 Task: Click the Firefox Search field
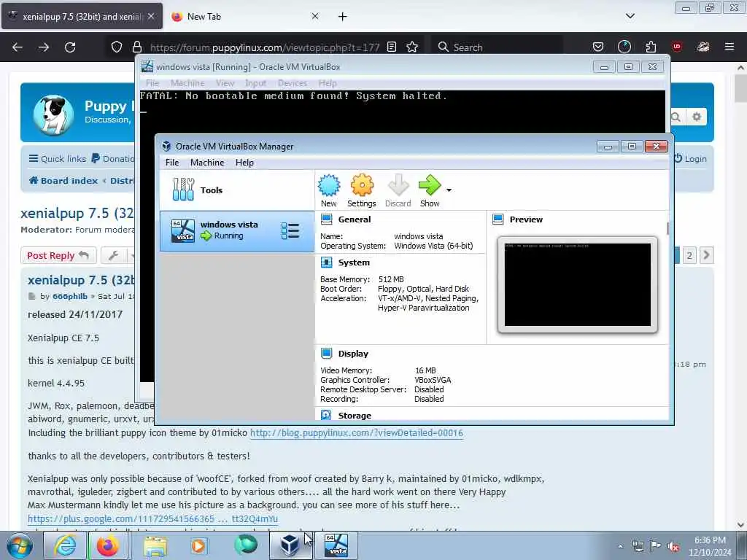click(497, 47)
